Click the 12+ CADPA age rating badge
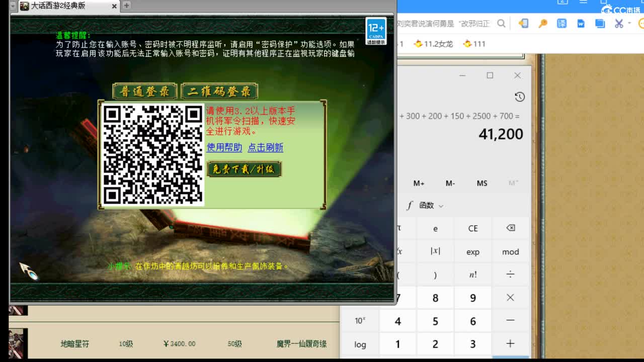644x362 pixels. click(376, 31)
